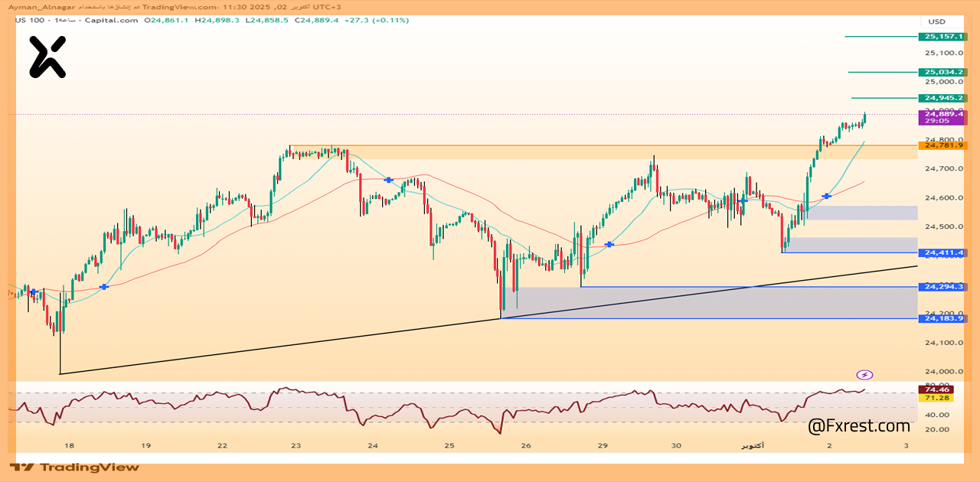Image resolution: width=980 pixels, height=482 pixels.
Task: Click the US 100 symbol title
Action: pos(27,20)
